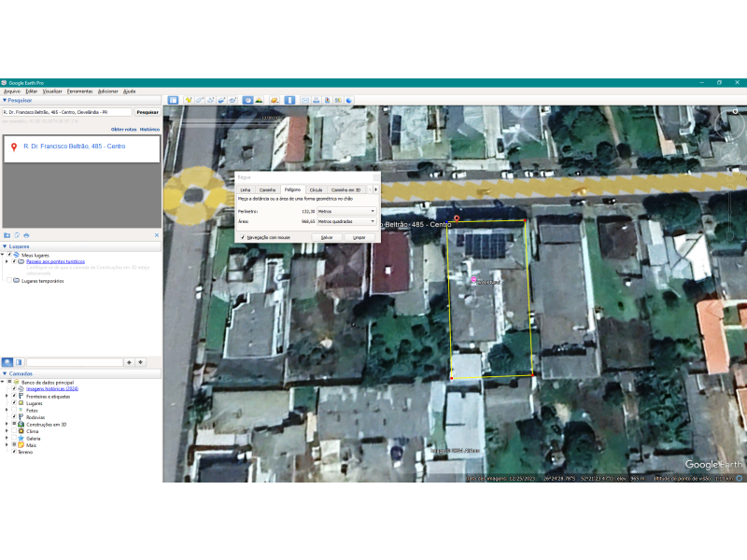Click the red placemark pin on the map
Viewport: 747px width, 560px height.
pos(457,218)
